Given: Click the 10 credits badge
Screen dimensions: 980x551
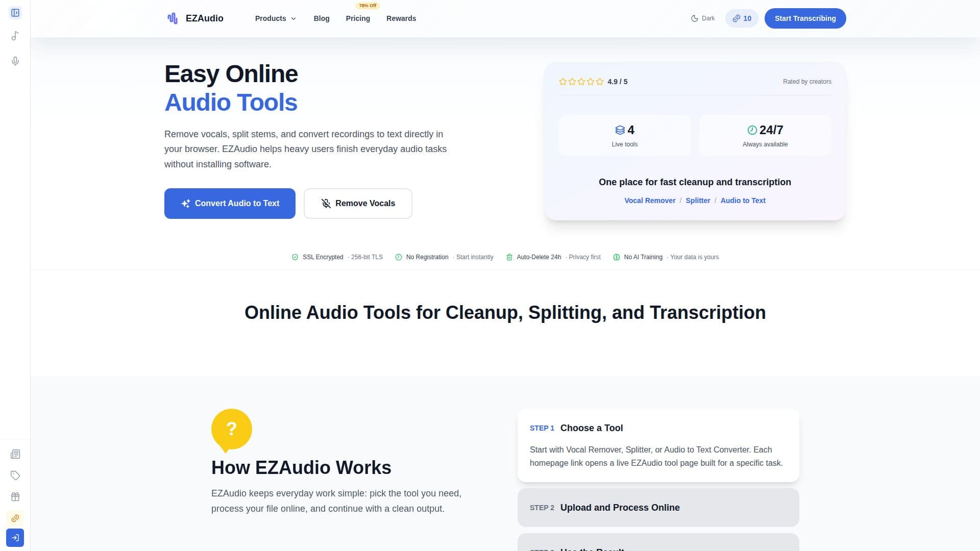Looking at the screenshot, I should (x=742, y=18).
